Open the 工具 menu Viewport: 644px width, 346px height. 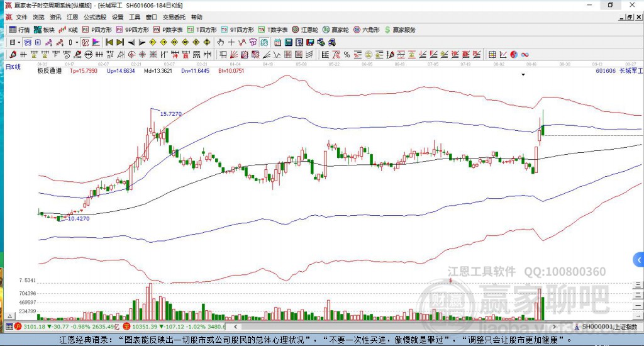click(135, 17)
